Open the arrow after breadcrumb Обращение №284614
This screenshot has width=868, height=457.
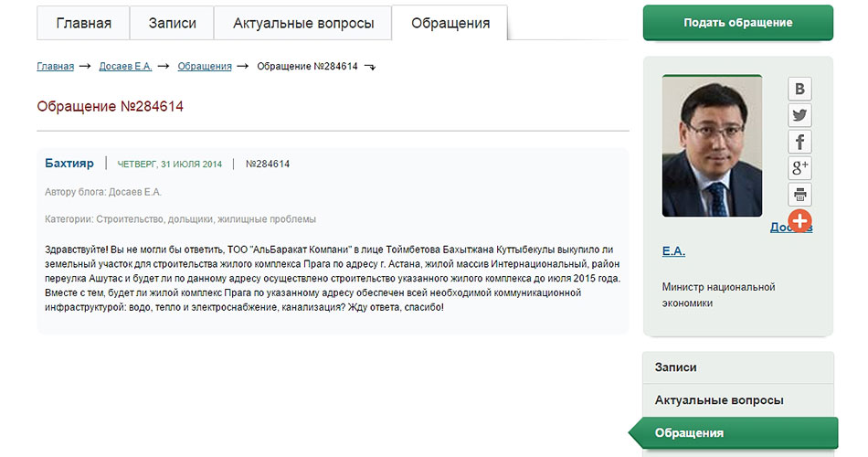(370, 67)
